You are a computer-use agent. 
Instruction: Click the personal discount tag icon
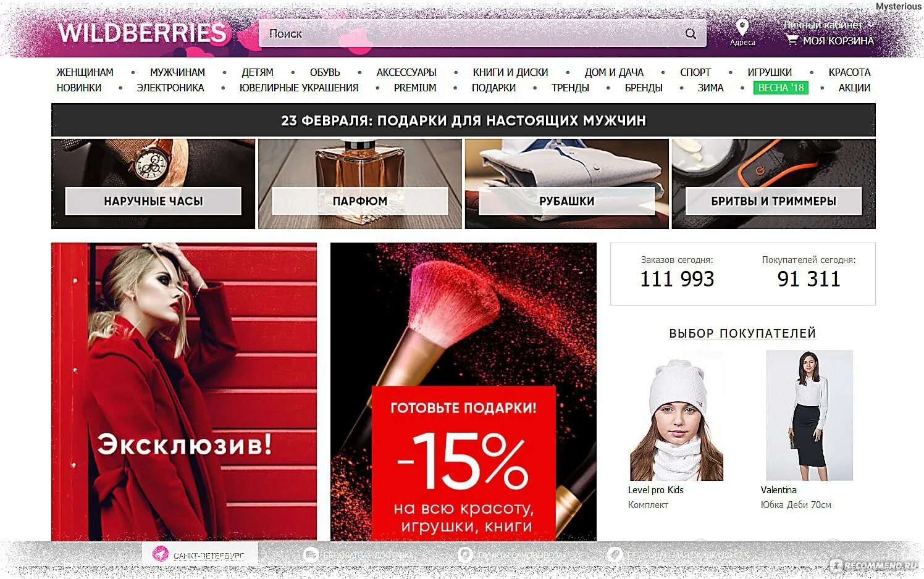(614, 554)
